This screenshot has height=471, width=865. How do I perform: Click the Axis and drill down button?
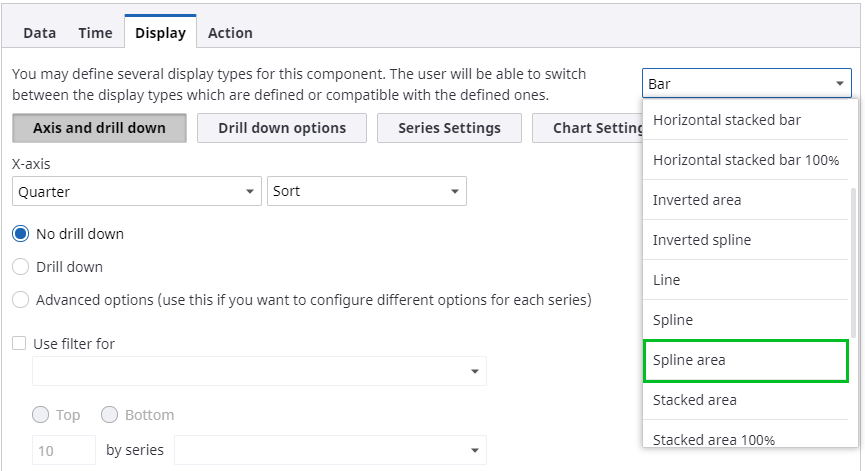[99, 128]
